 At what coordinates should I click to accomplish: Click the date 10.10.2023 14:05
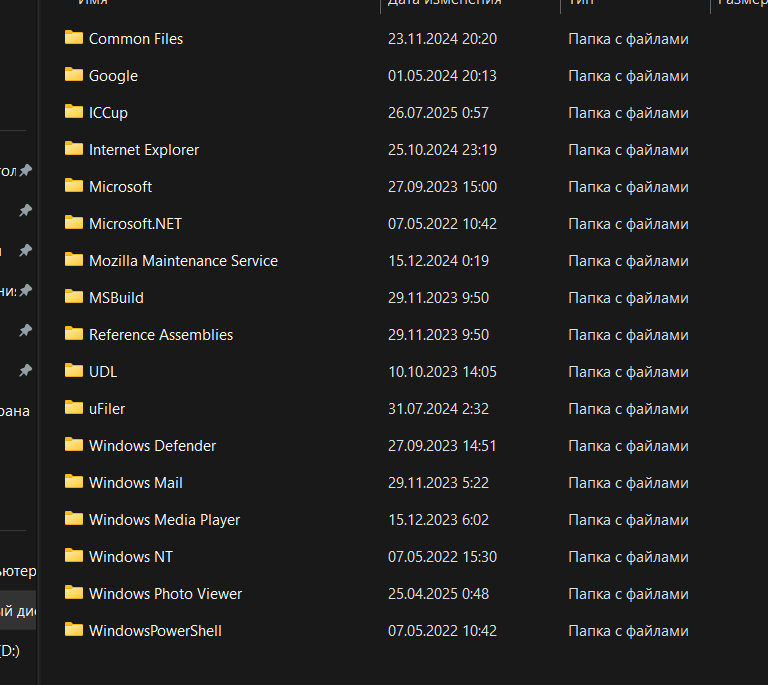[x=442, y=372]
